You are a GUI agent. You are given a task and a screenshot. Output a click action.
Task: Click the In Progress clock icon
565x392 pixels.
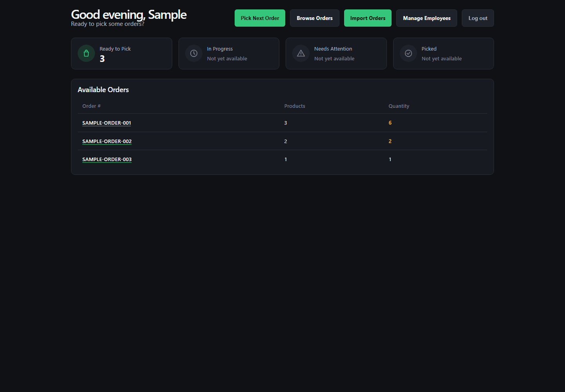[194, 53]
